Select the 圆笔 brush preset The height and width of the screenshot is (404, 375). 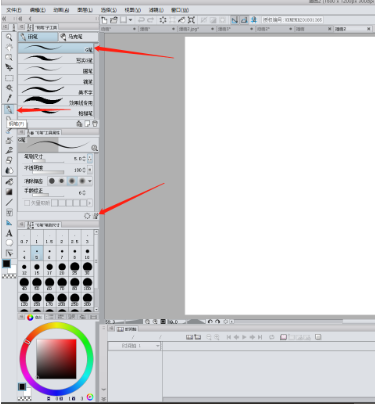[56, 70]
